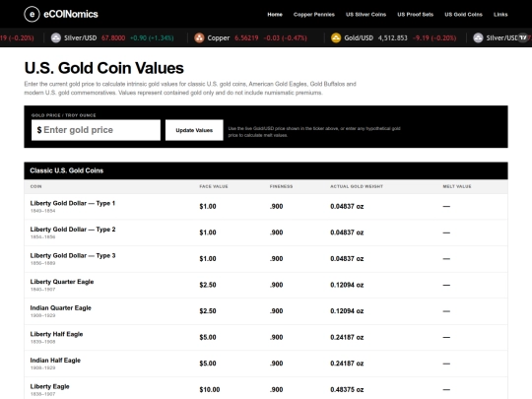Click the COIN column header
Image resolution: width=532 pixels, height=399 pixels.
click(36, 186)
